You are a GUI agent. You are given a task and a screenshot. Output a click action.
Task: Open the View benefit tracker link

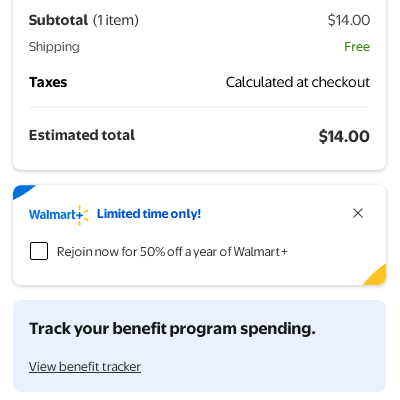coord(85,367)
